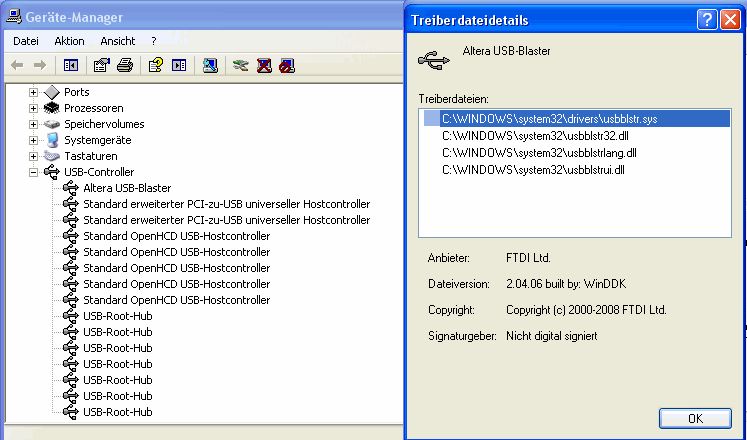Click the Speichervolumes drive icon
The height and width of the screenshot is (440, 747).
(51, 124)
